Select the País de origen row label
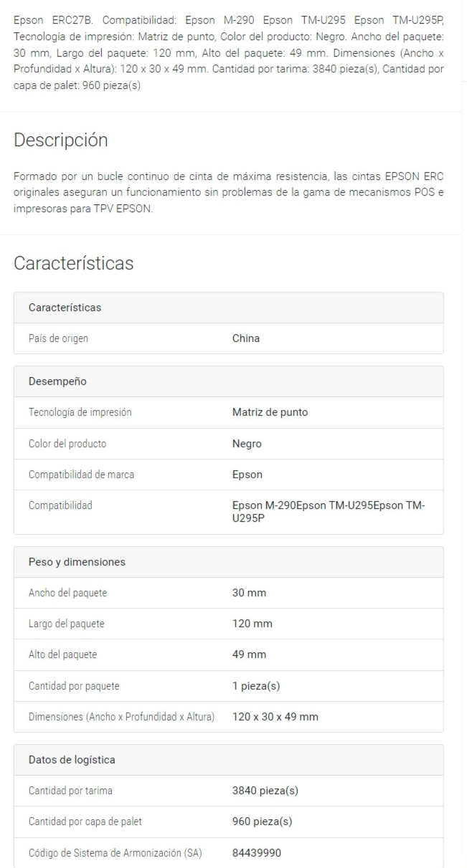467x868 pixels. 59,339
